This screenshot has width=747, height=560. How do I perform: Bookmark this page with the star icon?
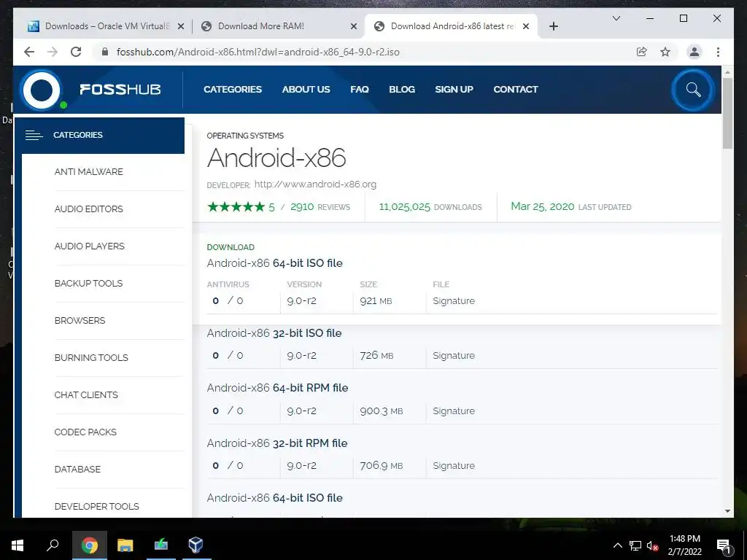[665, 52]
